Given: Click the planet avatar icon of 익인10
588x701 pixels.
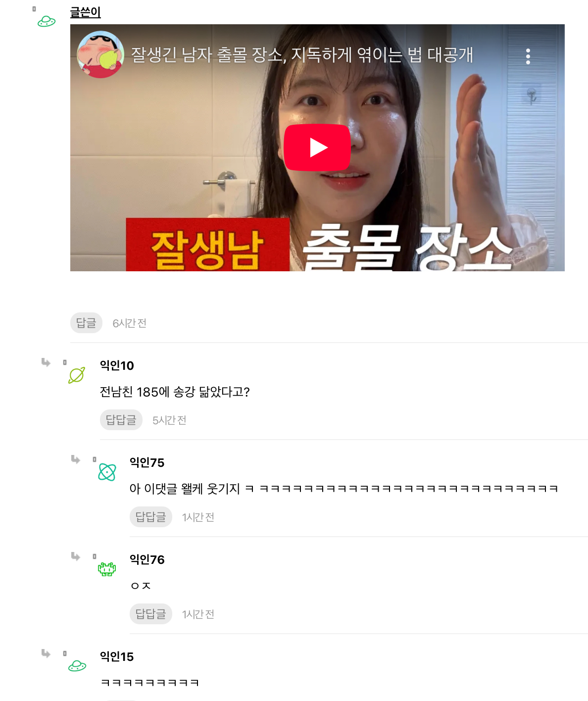Looking at the screenshot, I should coord(77,375).
